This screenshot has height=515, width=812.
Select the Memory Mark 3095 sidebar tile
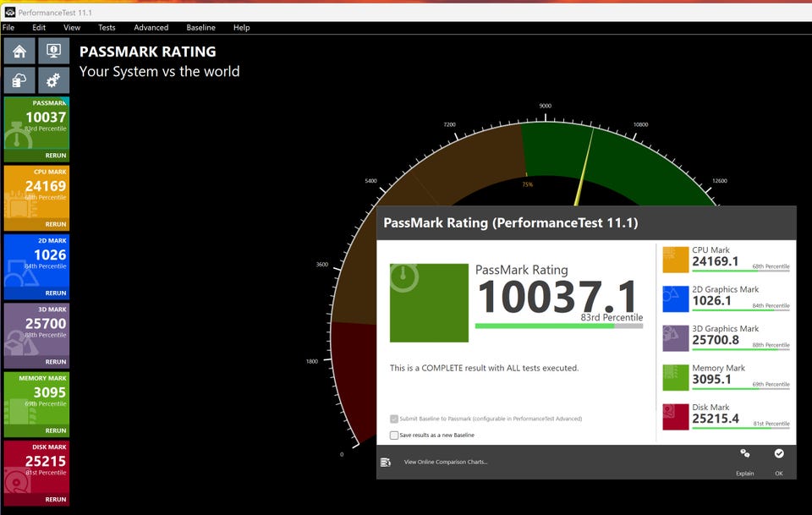click(36, 405)
